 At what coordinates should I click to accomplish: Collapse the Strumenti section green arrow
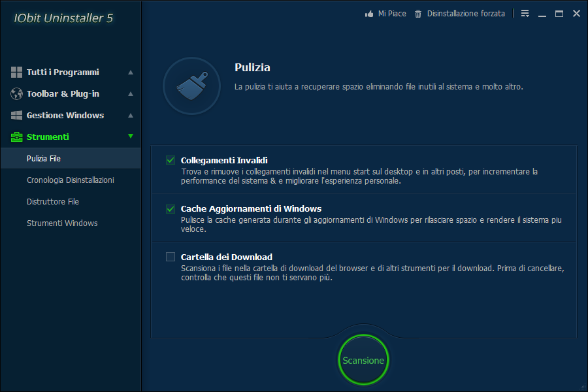coord(131,137)
